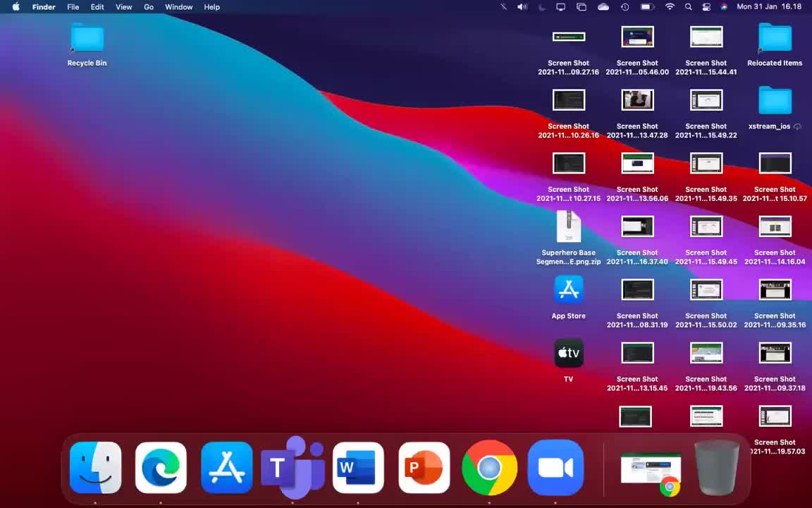Toggle Wi-Fi status menu
Image resolution: width=812 pixels, height=508 pixels.
[x=670, y=7]
